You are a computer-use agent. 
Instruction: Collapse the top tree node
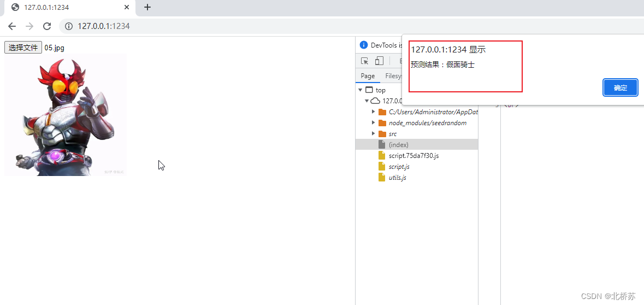pyautogui.click(x=360, y=90)
